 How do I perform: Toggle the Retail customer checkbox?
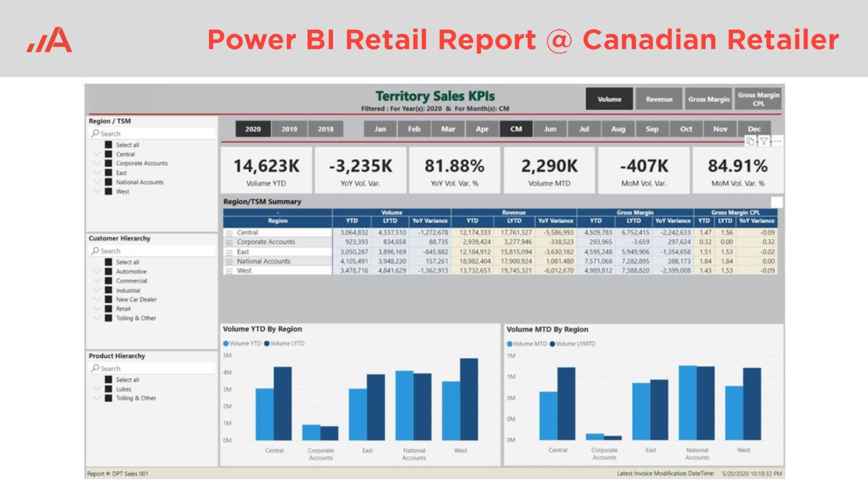pos(108,308)
